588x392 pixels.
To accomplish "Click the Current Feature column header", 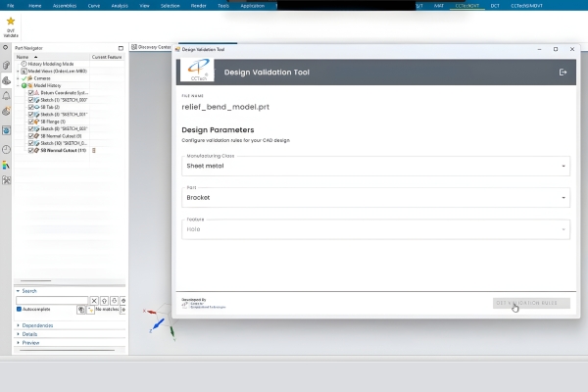I will coord(107,57).
